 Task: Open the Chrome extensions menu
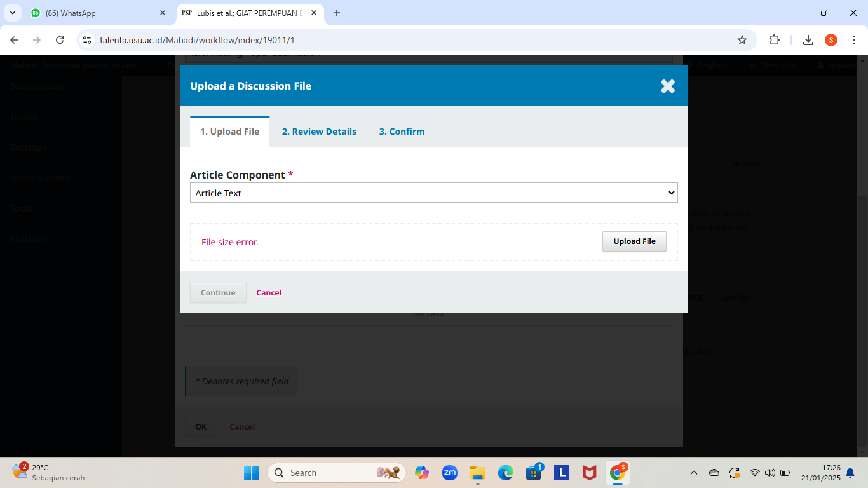click(774, 40)
